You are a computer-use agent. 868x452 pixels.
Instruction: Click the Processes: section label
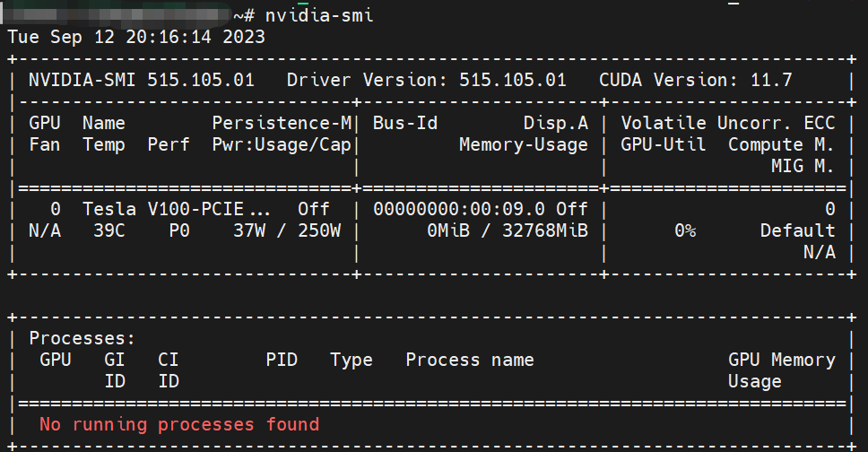click(x=82, y=338)
